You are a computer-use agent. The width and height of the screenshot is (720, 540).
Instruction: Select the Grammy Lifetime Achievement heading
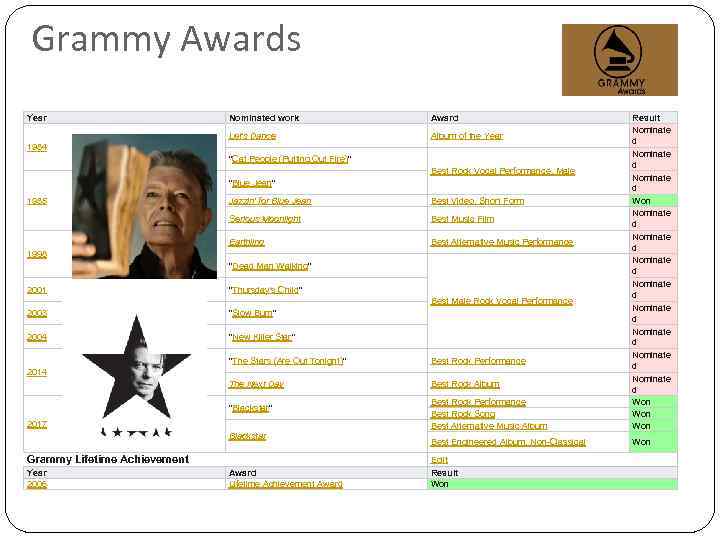click(x=108, y=459)
